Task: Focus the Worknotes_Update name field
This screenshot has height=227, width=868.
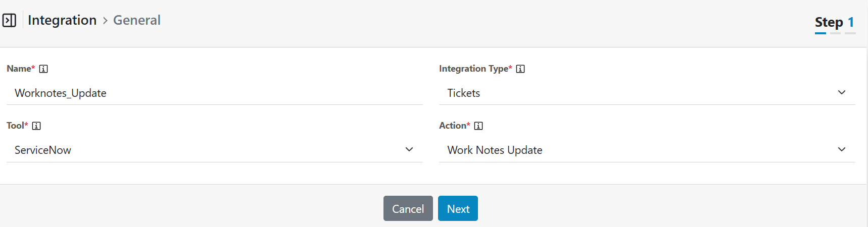Action: point(214,93)
